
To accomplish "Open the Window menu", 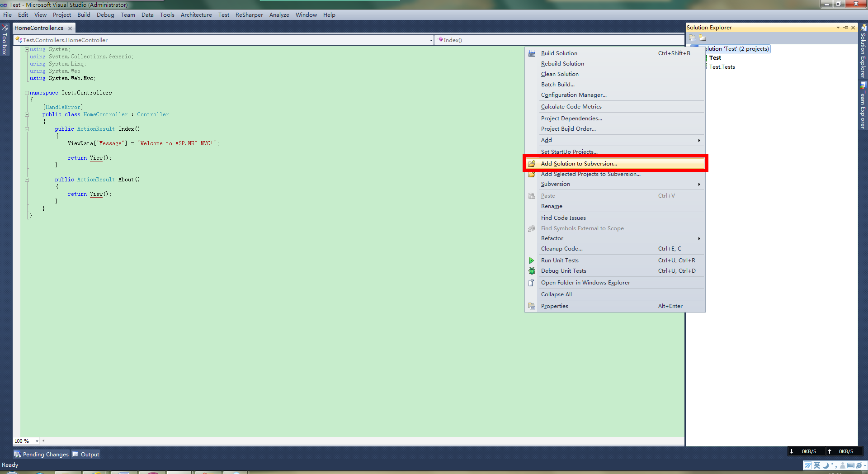I will tap(306, 15).
